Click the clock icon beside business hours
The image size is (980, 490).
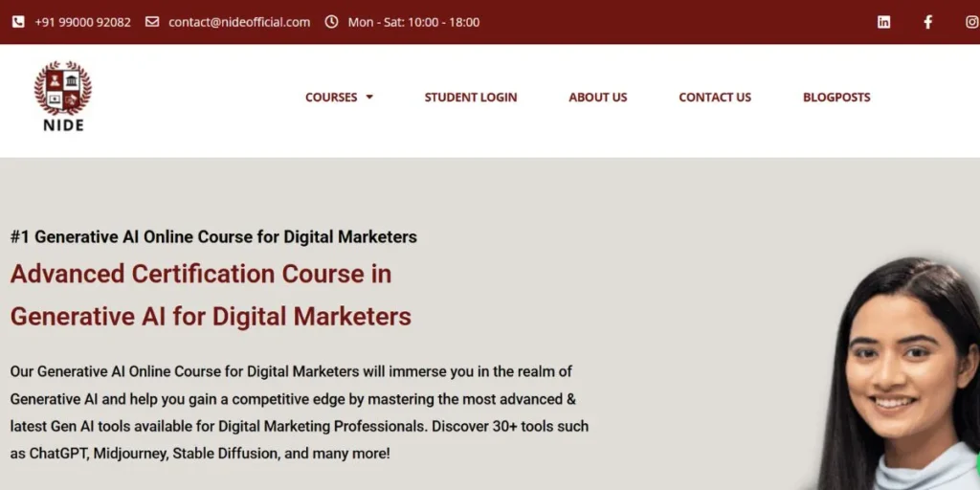(x=331, y=22)
